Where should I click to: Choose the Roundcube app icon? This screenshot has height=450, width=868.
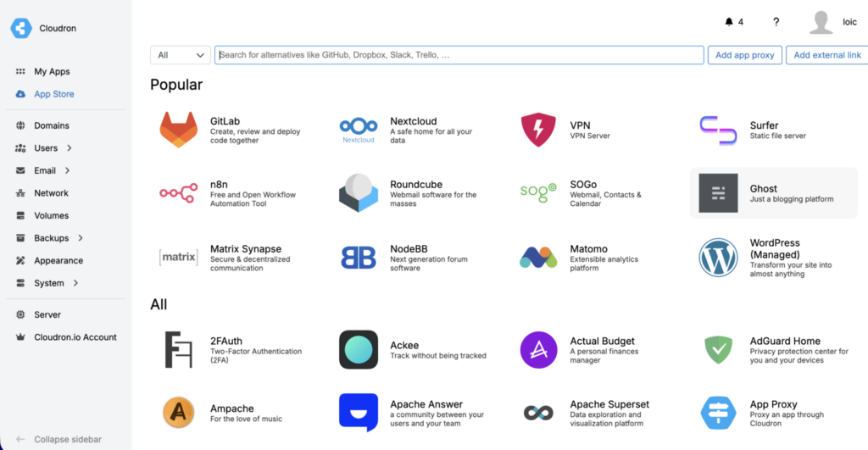click(x=359, y=193)
